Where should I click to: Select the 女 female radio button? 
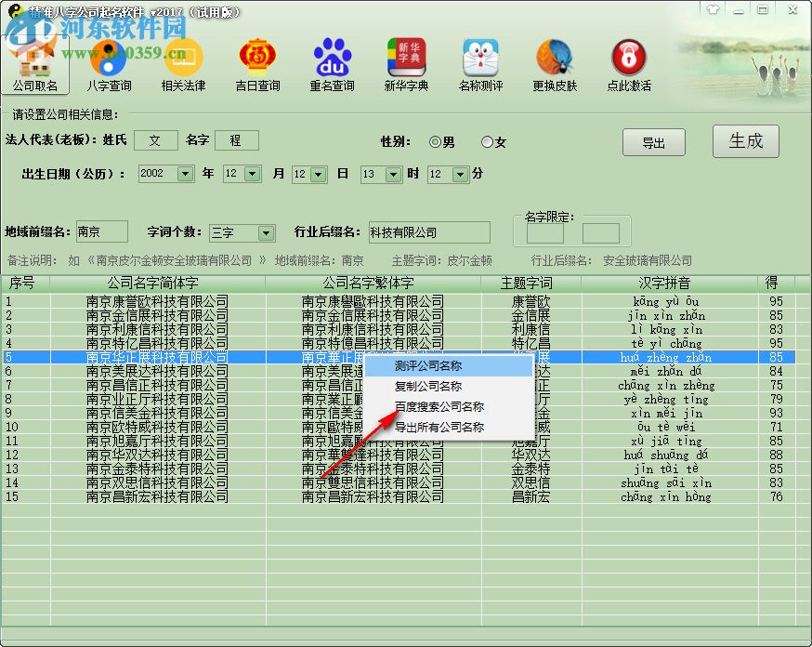(x=486, y=142)
